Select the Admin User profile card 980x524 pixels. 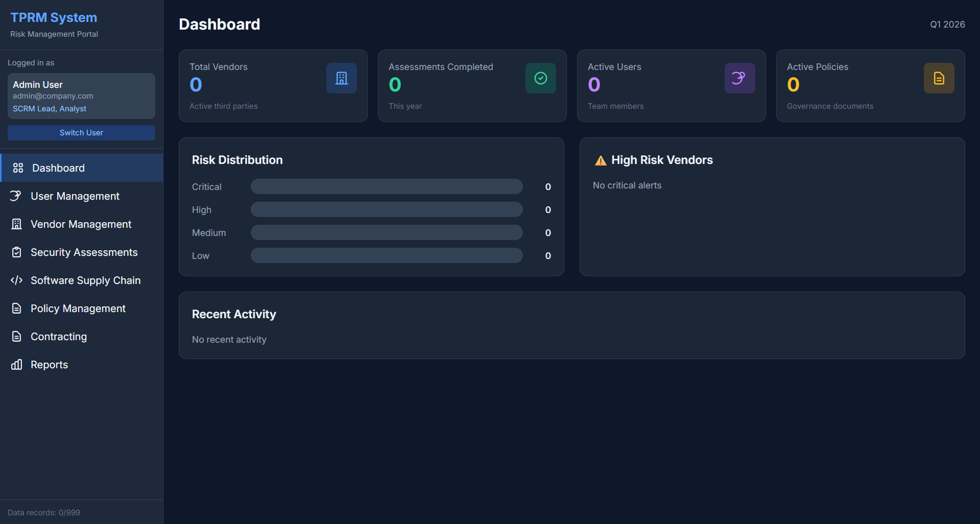click(x=81, y=96)
